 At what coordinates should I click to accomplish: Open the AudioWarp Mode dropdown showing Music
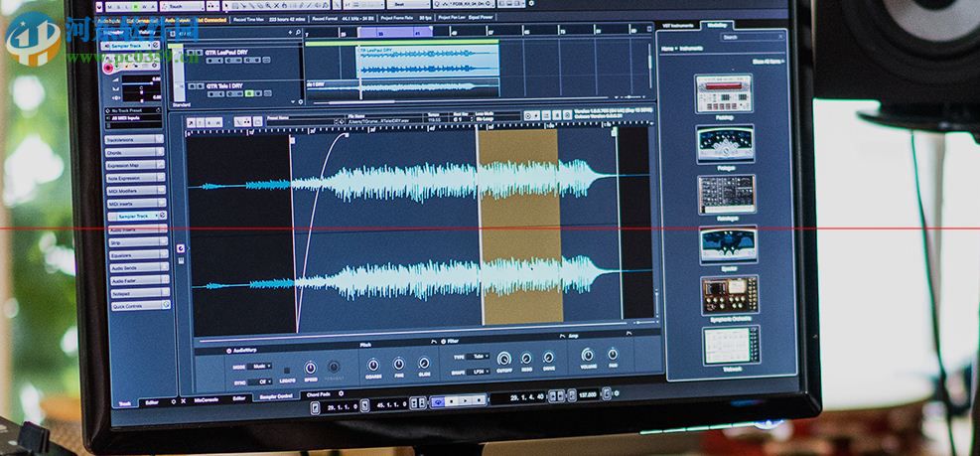coord(259,367)
